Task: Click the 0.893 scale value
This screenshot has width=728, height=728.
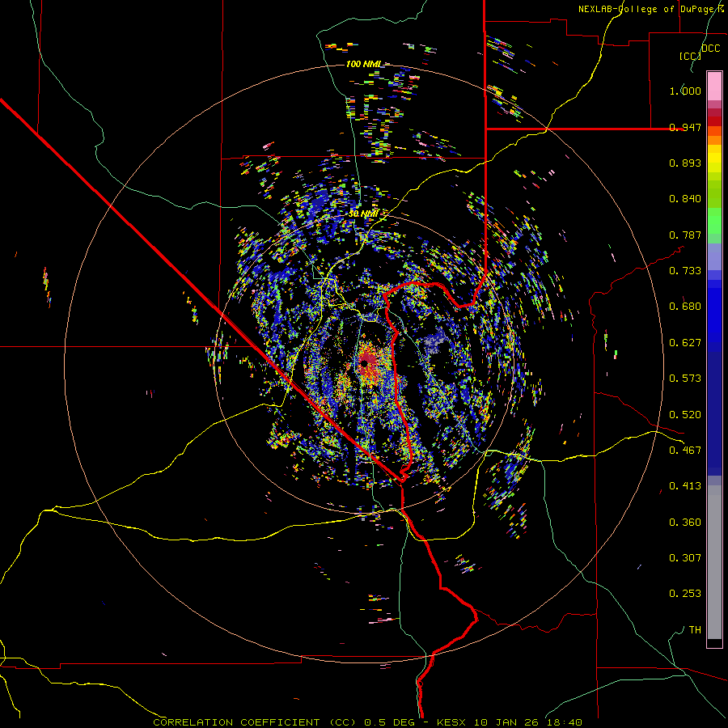Action: pos(685,163)
